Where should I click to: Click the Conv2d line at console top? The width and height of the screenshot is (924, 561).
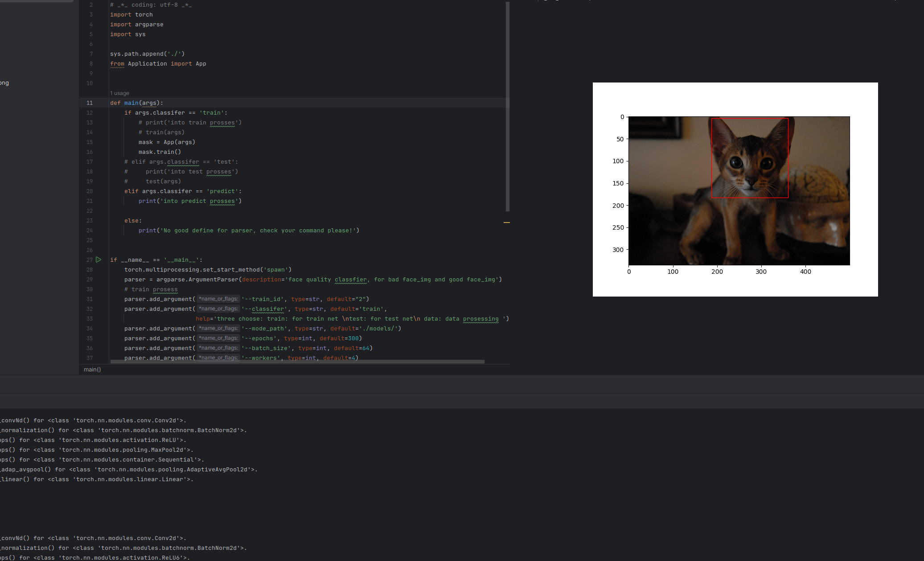pos(93,421)
